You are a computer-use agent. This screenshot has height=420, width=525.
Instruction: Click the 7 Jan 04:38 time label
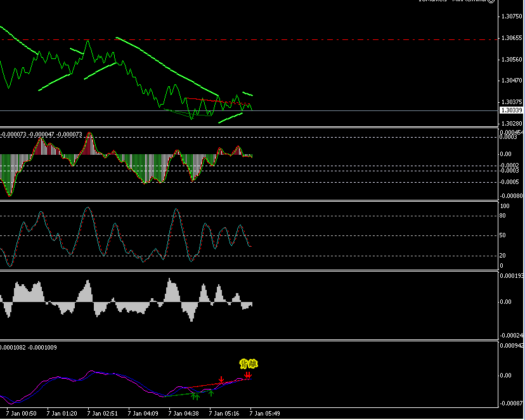[183, 414]
